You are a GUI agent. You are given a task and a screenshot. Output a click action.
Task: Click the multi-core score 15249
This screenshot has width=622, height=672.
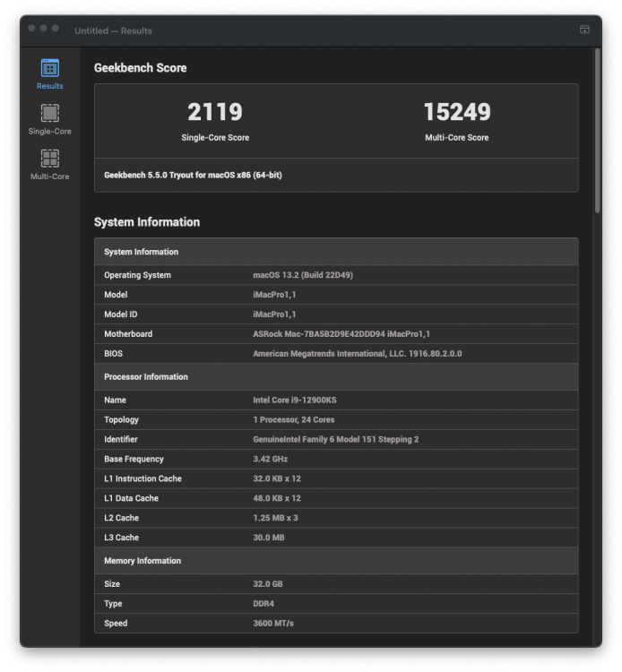tap(457, 112)
